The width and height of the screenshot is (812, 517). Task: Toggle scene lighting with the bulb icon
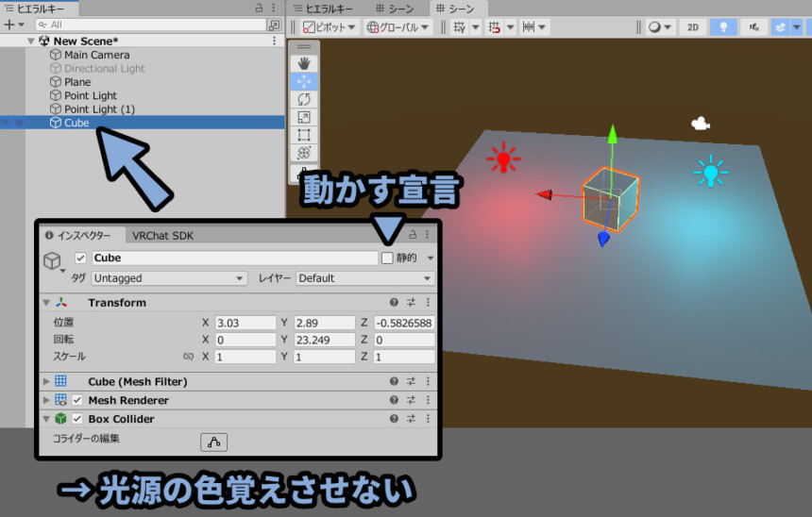coord(723,27)
